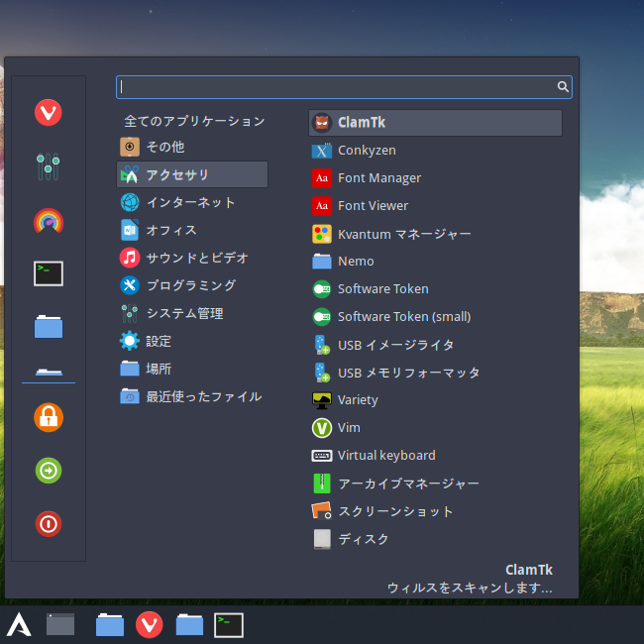Image resolution: width=644 pixels, height=644 pixels.
Task: Open Nemo file manager entry
Action: 435,262
